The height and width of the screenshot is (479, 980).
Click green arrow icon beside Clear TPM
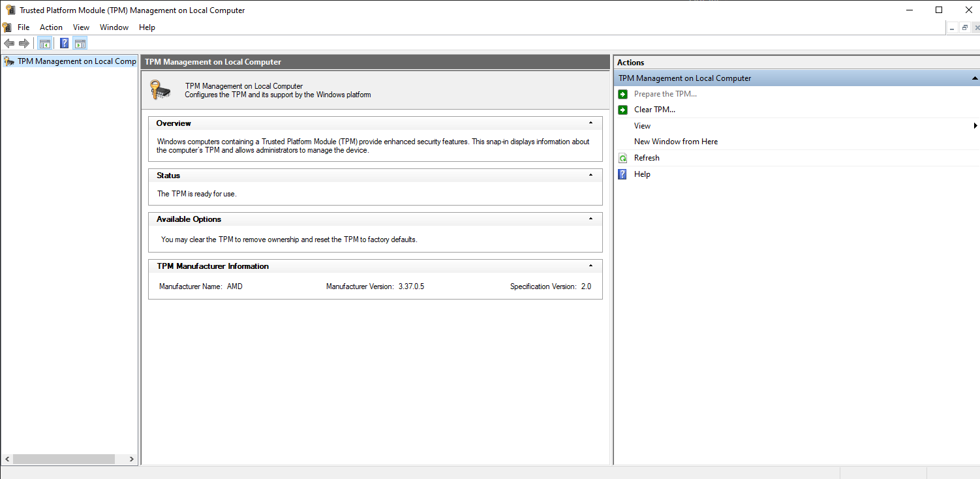(x=622, y=110)
